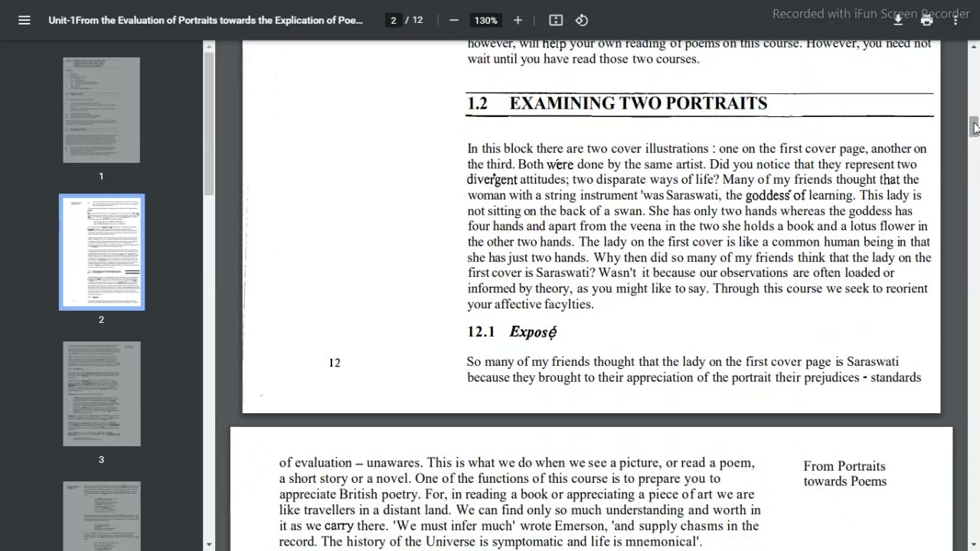980x551 pixels.
Task: Zoom in with the plus icon
Action: click(x=518, y=20)
